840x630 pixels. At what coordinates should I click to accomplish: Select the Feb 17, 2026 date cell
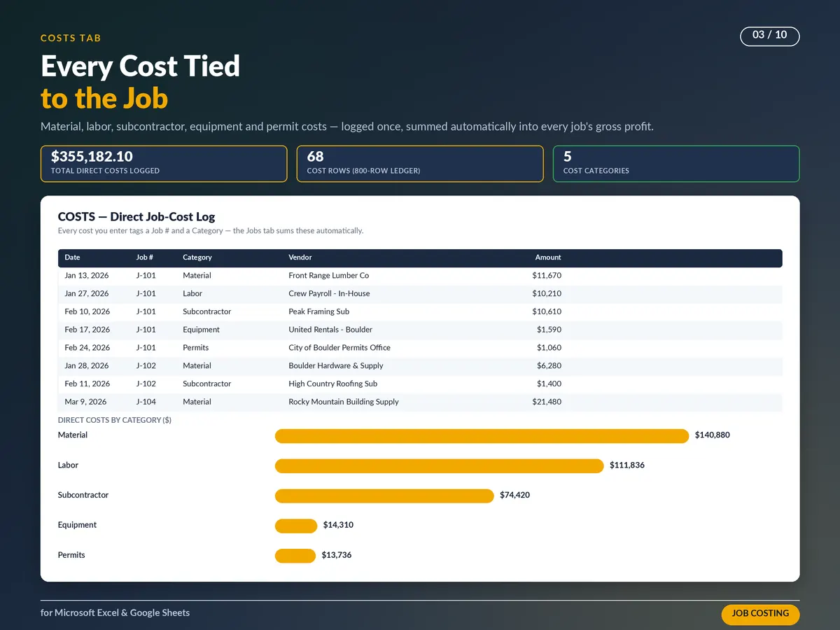pyautogui.click(x=87, y=330)
